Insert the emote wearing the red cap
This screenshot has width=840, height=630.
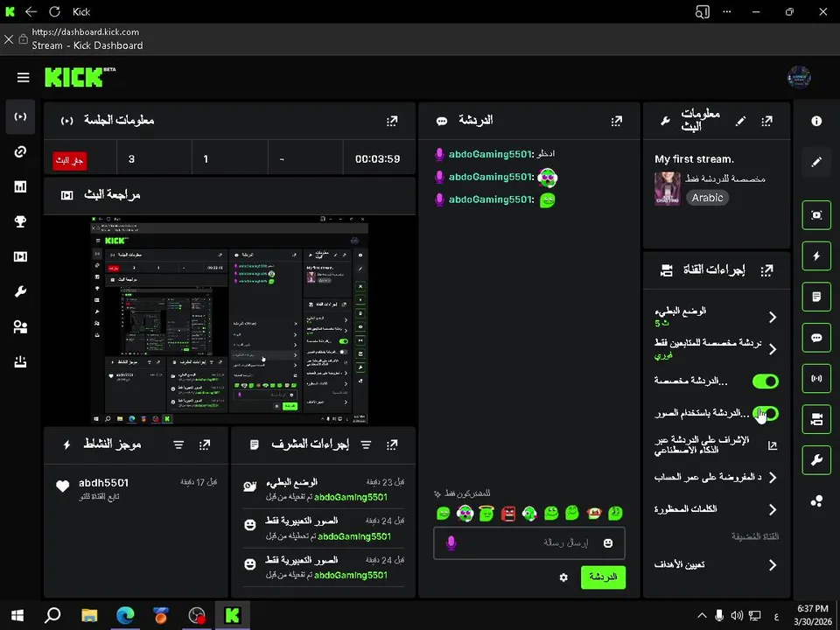pyautogui.click(x=593, y=514)
